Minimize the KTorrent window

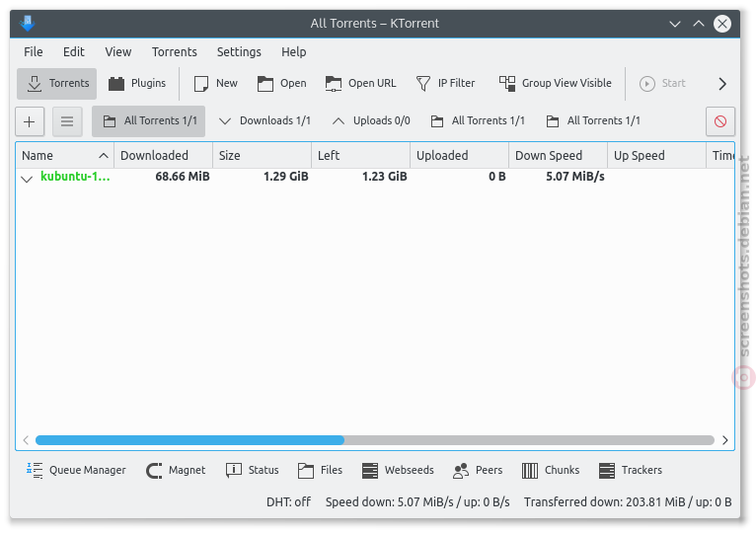click(x=675, y=24)
